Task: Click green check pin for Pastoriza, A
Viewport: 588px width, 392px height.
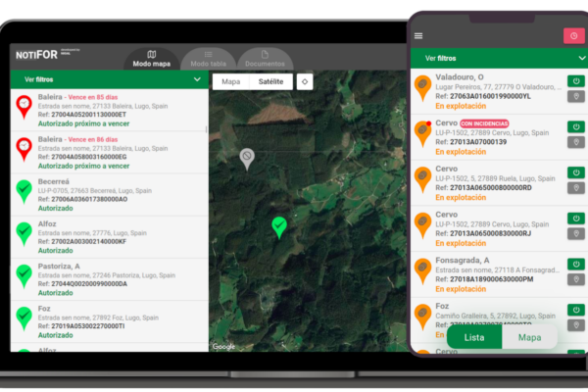Action: pos(24,276)
